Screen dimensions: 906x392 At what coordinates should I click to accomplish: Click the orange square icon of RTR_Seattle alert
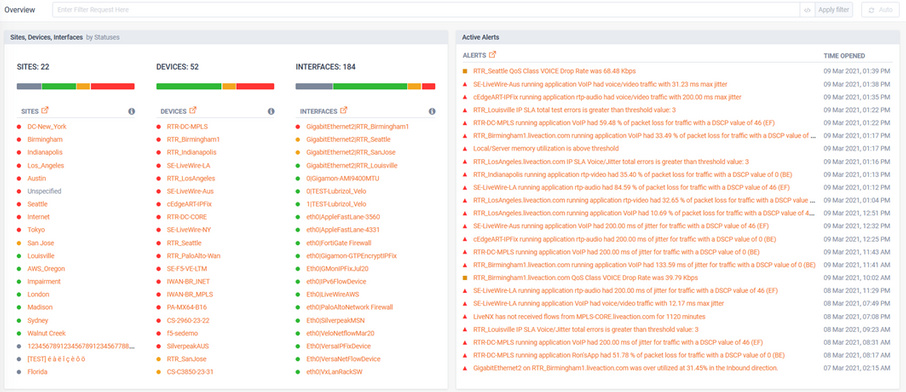pos(465,71)
